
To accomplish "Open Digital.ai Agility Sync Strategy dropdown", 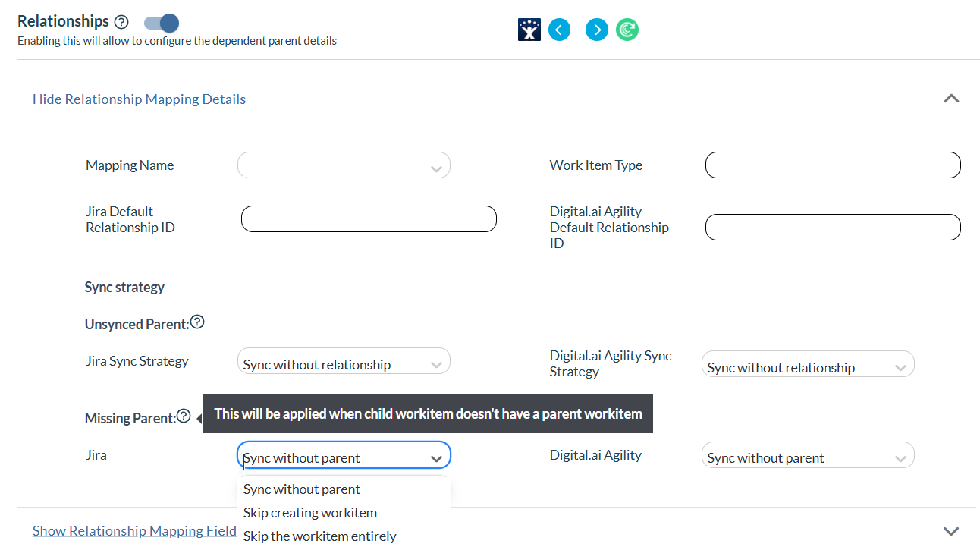I will (x=808, y=364).
